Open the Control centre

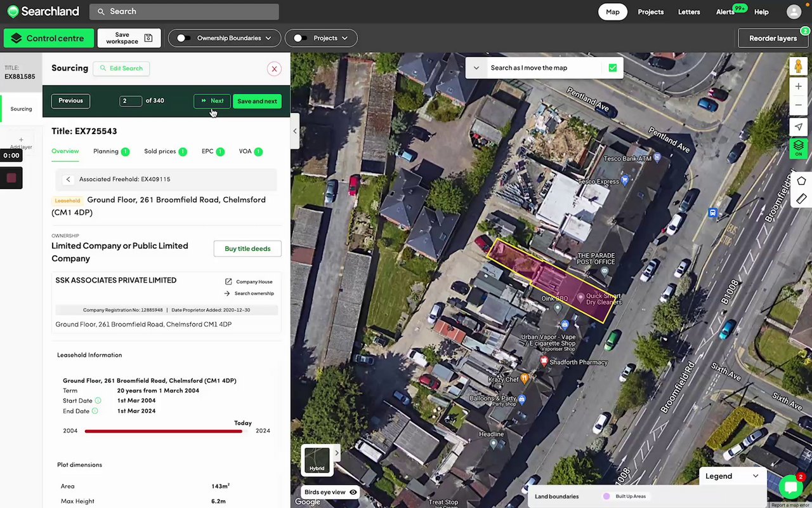[x=49, y=38]
